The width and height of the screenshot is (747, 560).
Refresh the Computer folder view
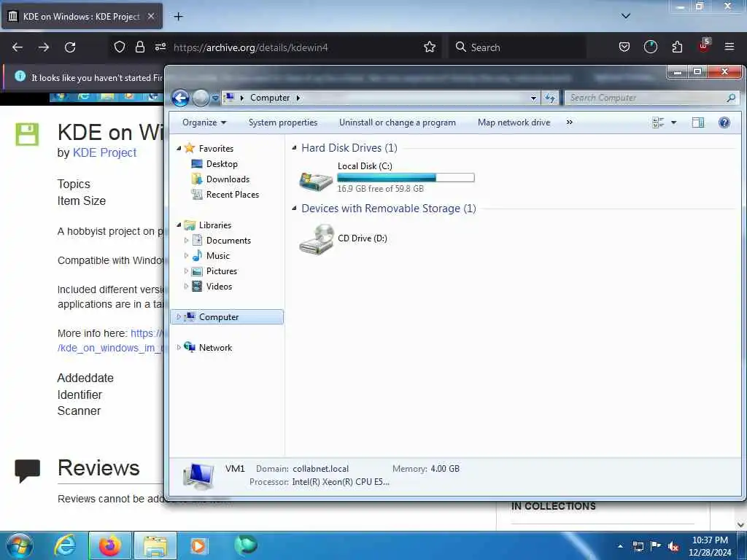[x=550, y=98]
